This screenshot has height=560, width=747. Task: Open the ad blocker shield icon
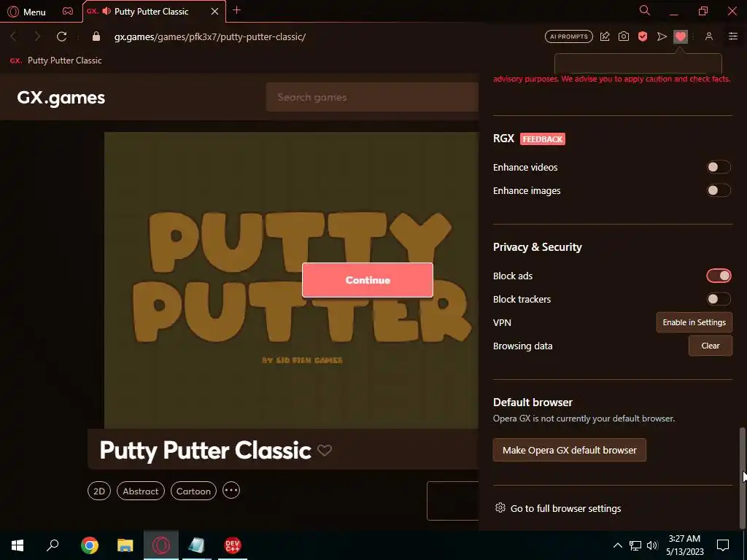[x=643, y=36]
